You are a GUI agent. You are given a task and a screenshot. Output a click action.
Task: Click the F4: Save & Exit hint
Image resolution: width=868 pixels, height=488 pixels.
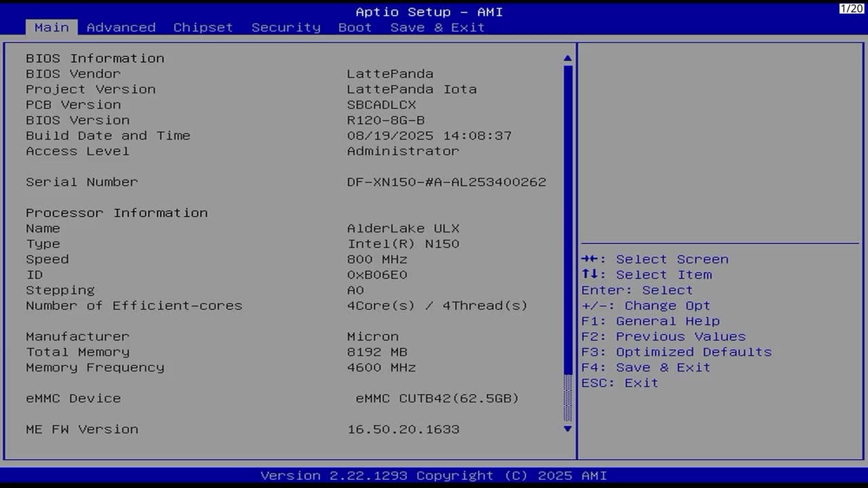pos(646,367)
